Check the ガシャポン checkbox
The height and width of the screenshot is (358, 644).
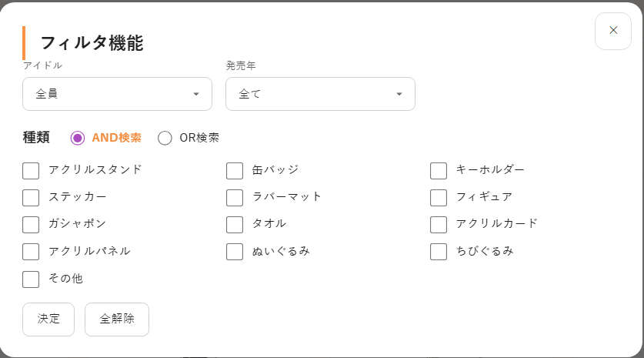pyautogui.click(x=31, y=224)
